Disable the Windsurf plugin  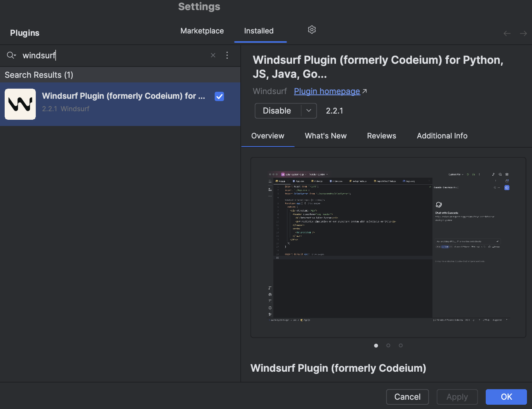coord(277,111)
